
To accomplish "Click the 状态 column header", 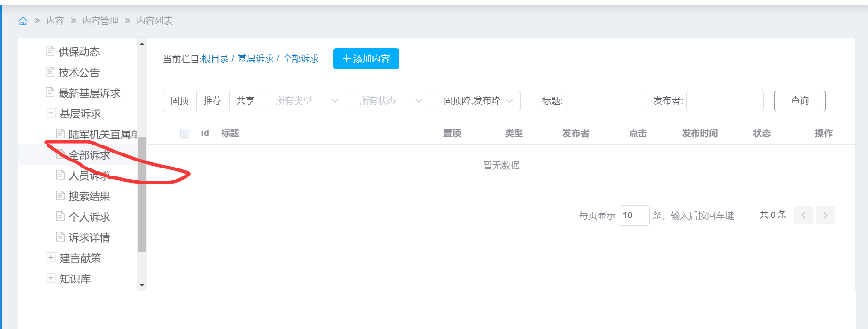I will click(762, 133).
